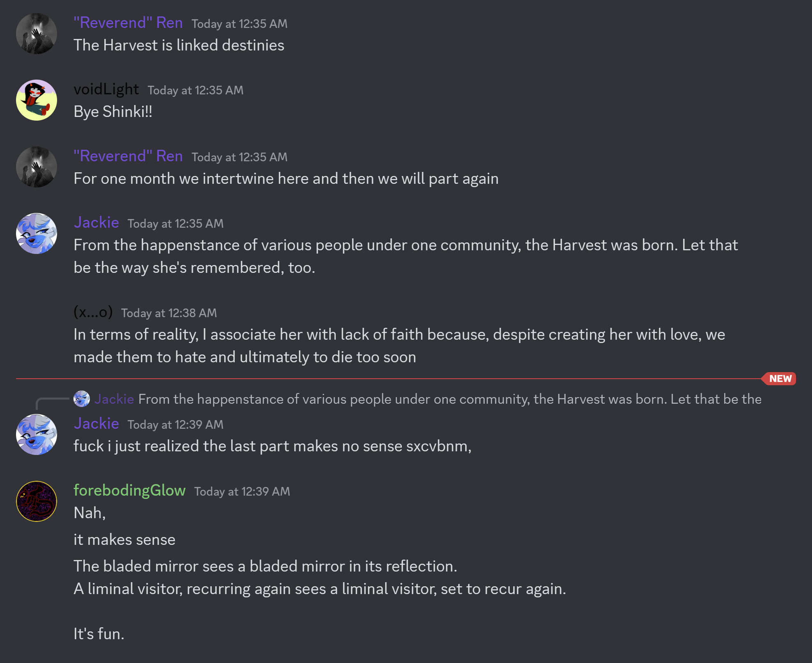The height and width of the screenshot is (663, 812).
Task: Click the red NEW messages badge
Action: (780, 378)
